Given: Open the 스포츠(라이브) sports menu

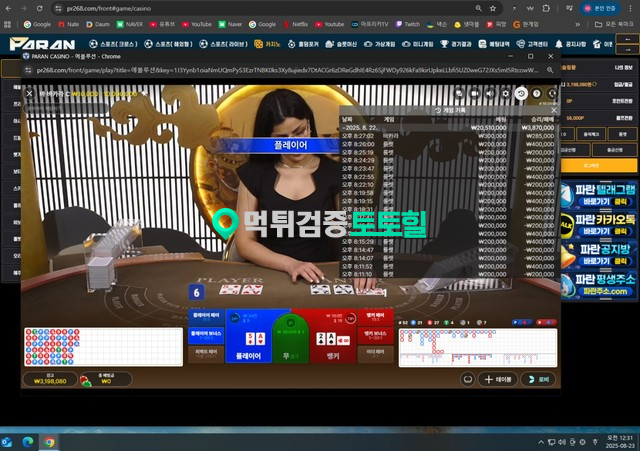Looking at the screenshot, I should (x=223, y=44).
